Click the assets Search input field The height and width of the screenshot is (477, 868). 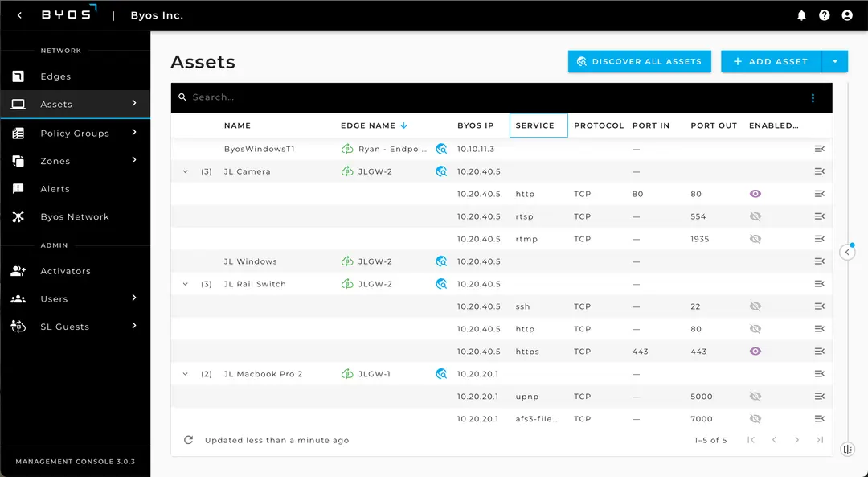tap(482, 97)
